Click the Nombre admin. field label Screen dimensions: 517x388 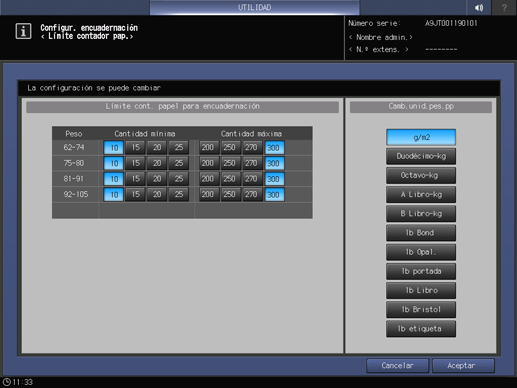[381, 37]
